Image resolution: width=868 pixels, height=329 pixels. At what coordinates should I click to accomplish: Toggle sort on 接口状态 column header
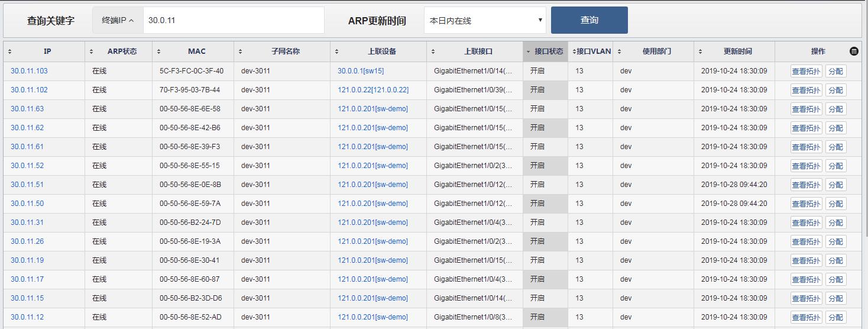[545, 51]
